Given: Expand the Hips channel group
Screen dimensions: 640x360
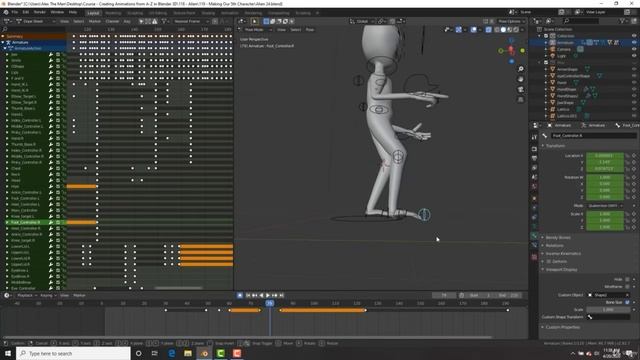Looking at the screenshot, I should [7, 187].
